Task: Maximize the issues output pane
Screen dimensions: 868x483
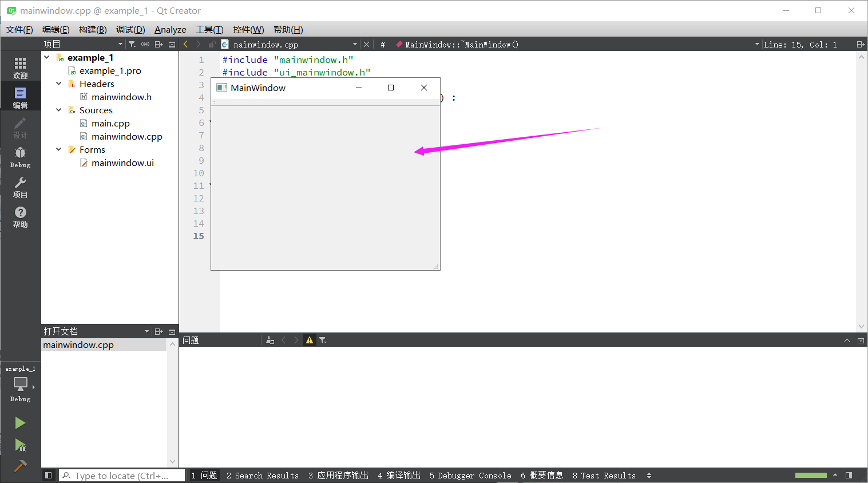Action: pos(847,340)
